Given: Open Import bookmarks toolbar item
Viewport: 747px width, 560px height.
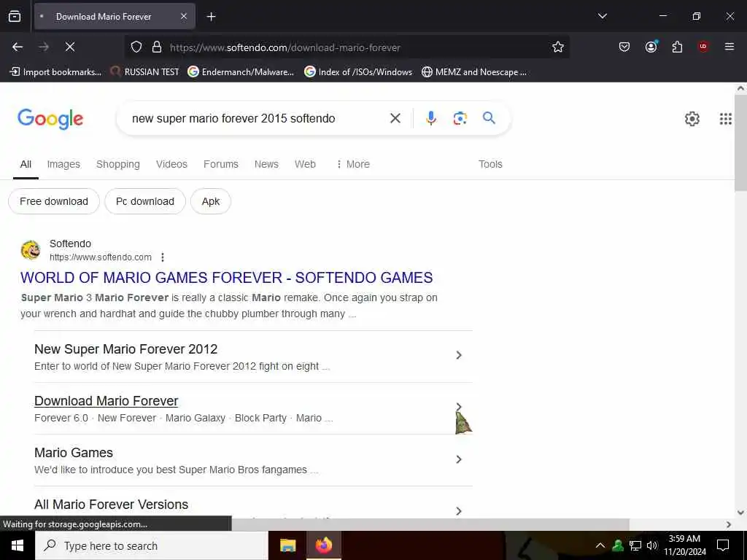Looking at the screenshot, I should (x=55, y=72).
